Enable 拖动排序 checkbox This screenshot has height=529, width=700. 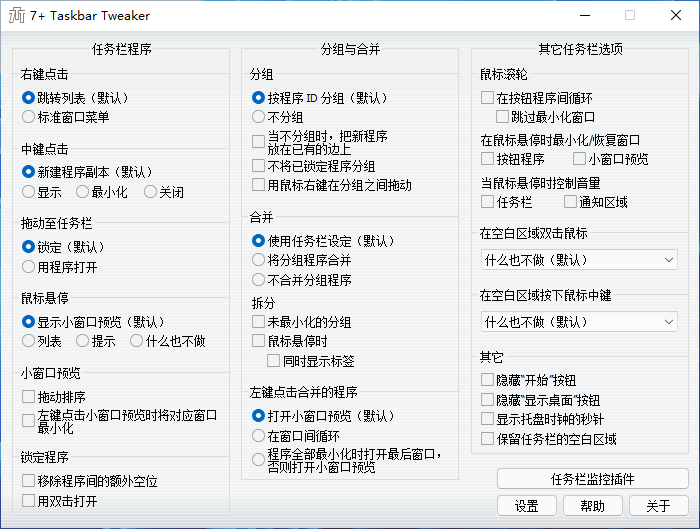28,396
